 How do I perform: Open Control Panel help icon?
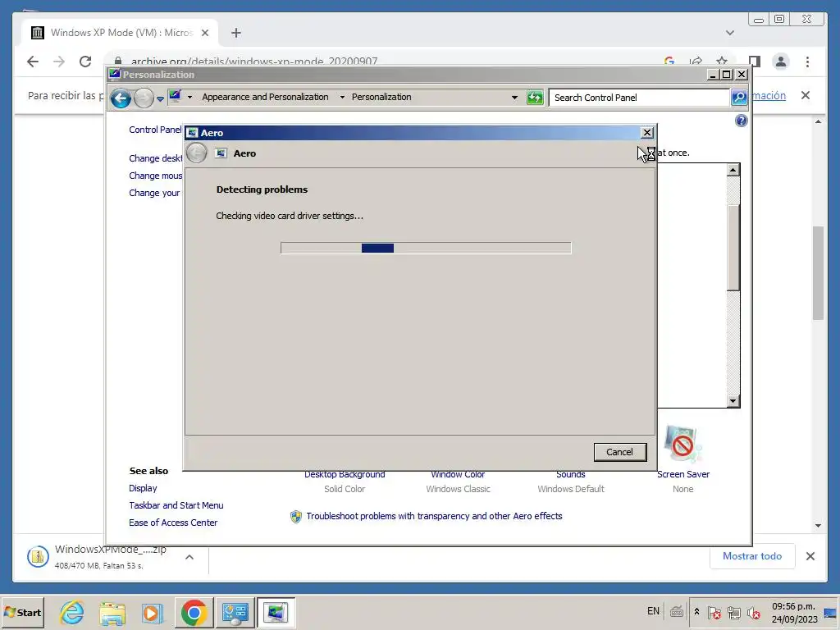point(741,121)
